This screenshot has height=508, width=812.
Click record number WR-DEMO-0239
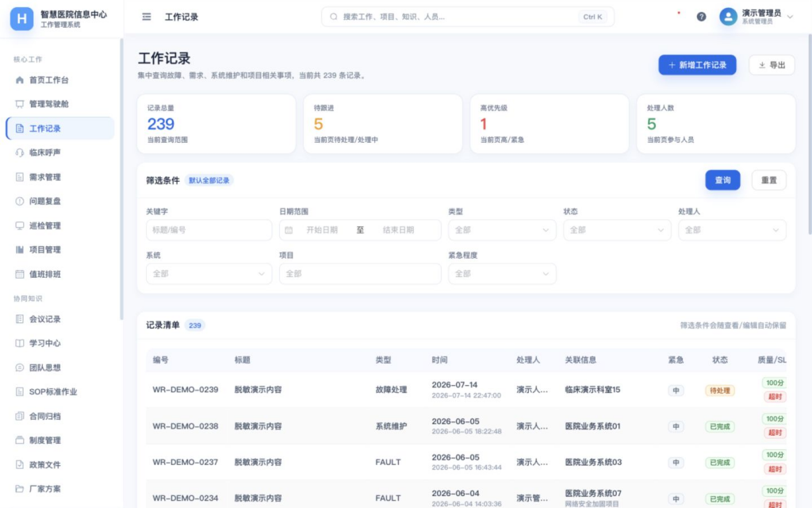click(x=186, y=390)
